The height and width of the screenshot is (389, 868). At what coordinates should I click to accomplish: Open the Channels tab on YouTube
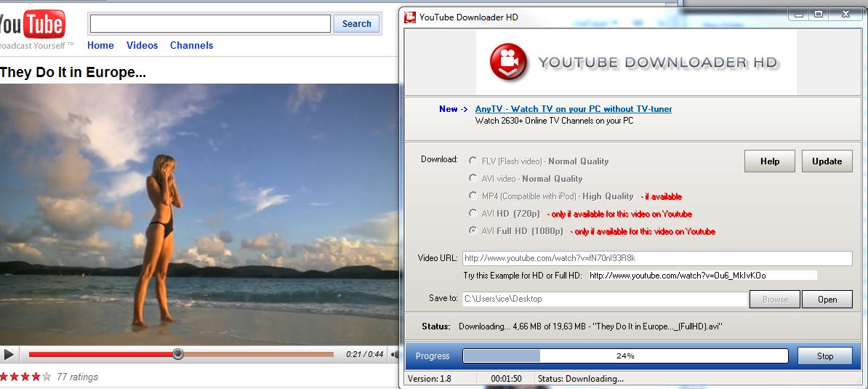point(191,45)
